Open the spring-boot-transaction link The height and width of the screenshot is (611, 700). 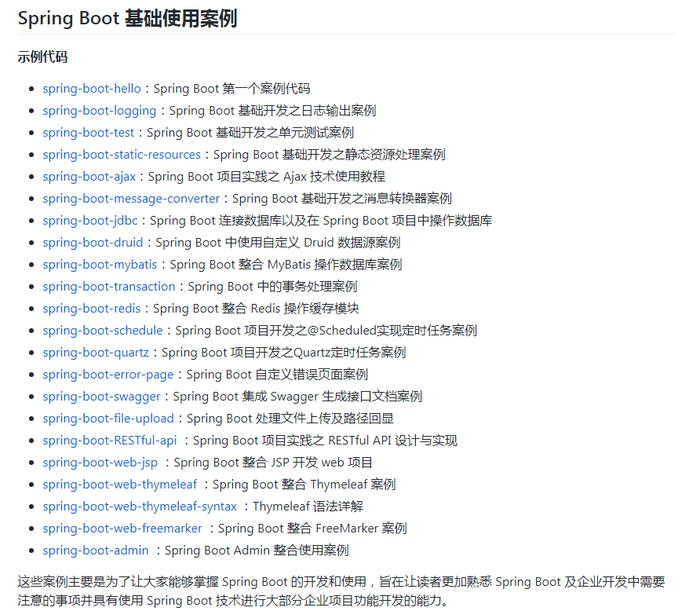coord(109,287)
